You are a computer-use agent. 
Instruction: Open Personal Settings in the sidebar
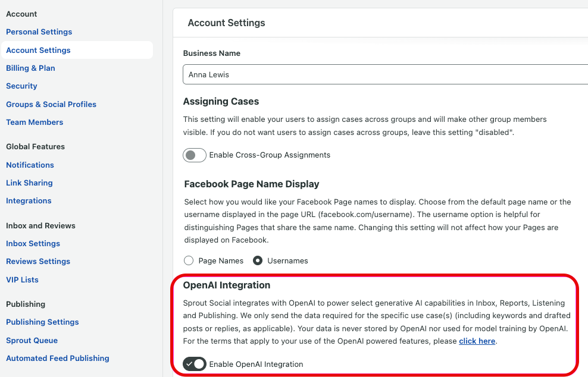(x=39, y=32)
